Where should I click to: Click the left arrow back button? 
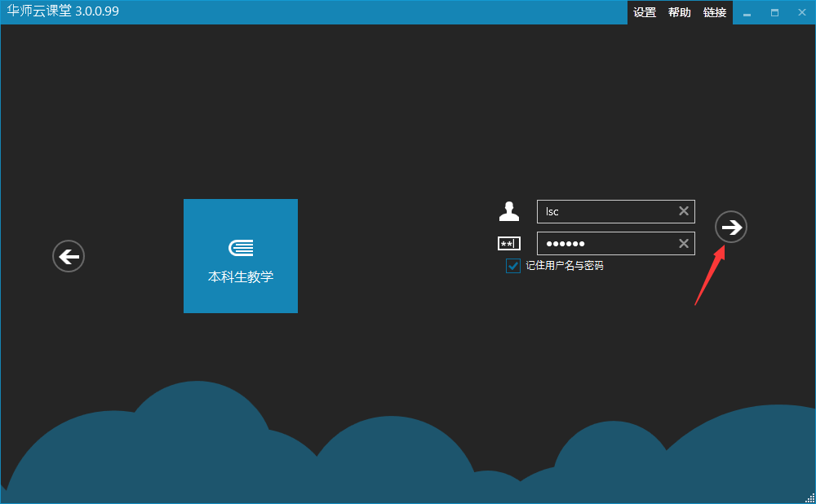69,257
